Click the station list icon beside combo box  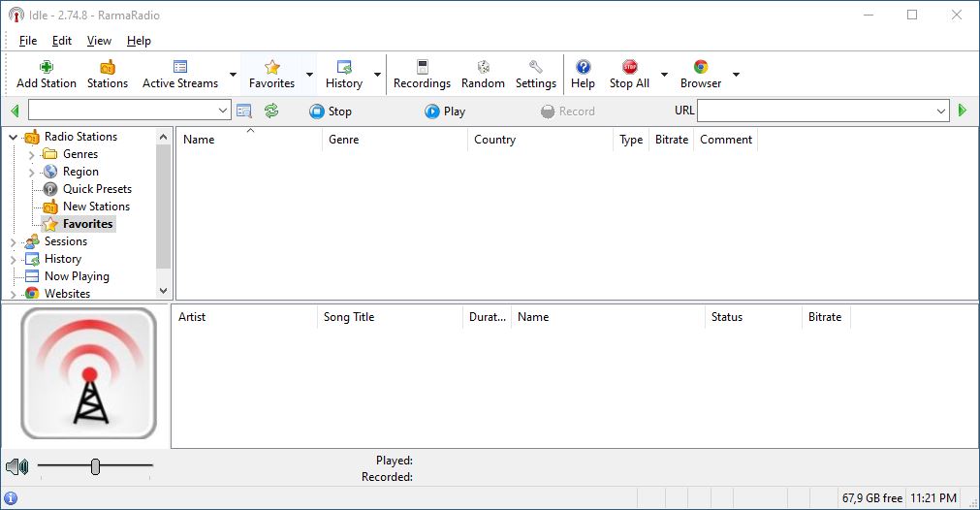(x=243, y=112)
